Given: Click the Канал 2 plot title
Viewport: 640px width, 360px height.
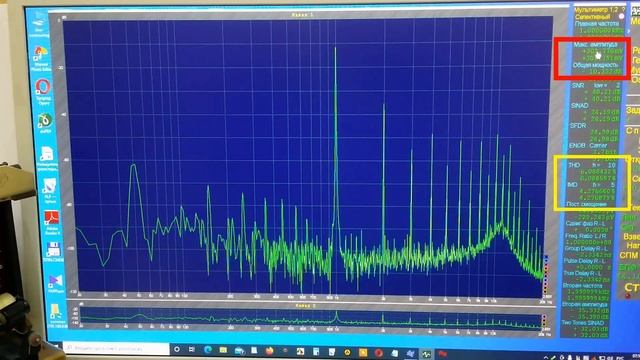Looking at the screenshot, I should click(x=306, y=305).
